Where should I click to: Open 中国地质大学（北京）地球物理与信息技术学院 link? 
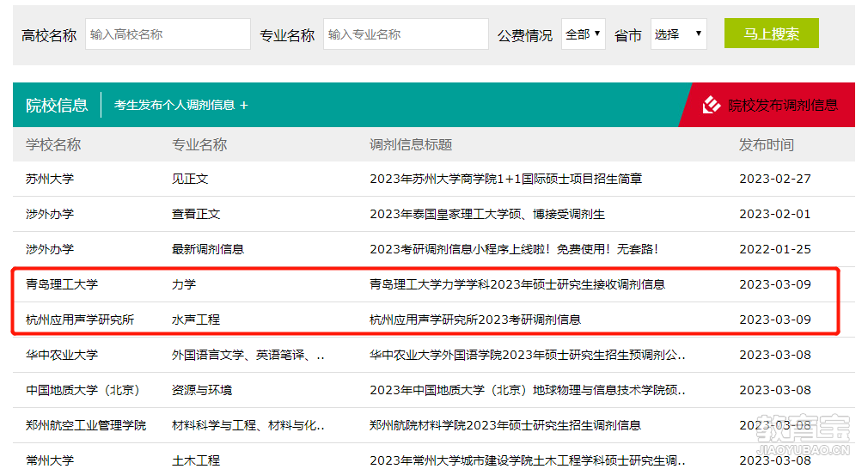coord(528,391)
